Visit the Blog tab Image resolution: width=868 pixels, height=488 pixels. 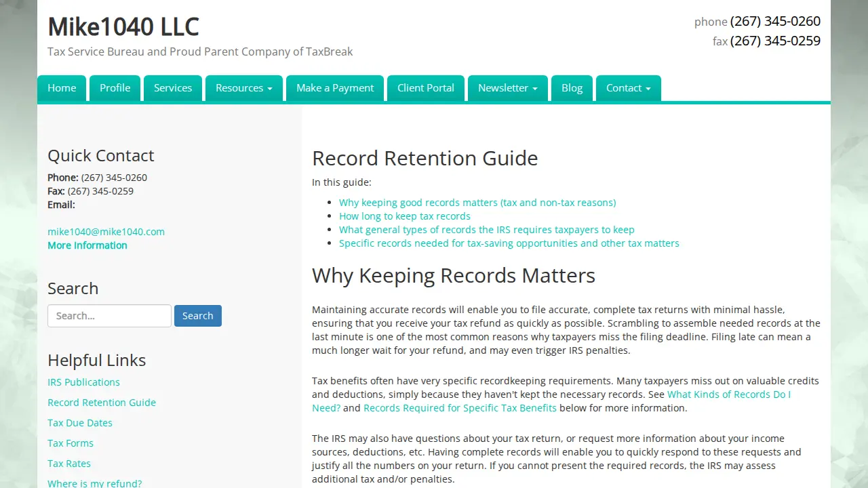572,88
